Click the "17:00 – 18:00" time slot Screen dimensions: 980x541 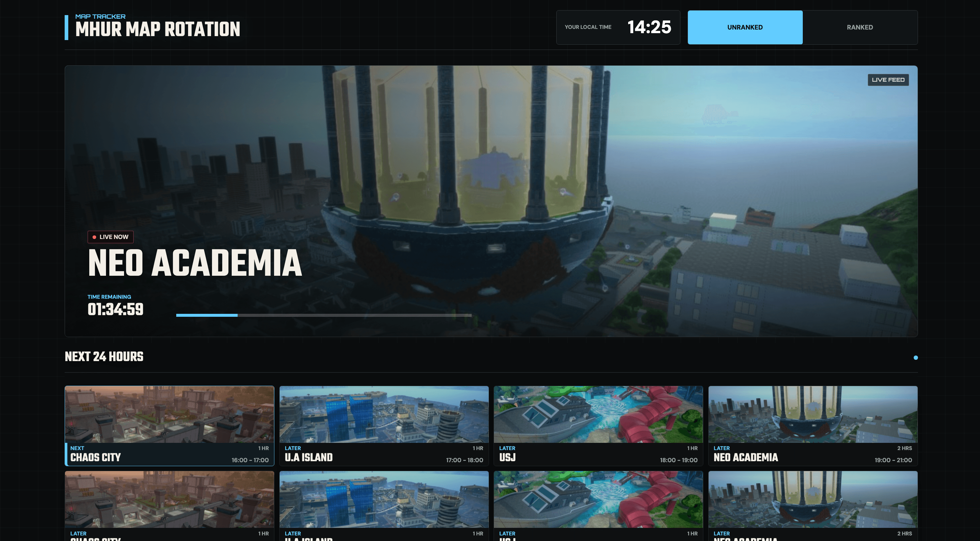(x=464, y=460)
